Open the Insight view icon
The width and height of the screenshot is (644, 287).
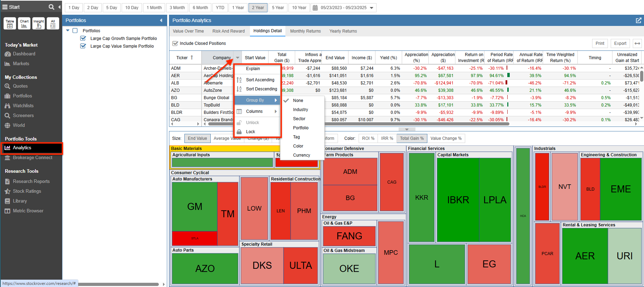39,23
